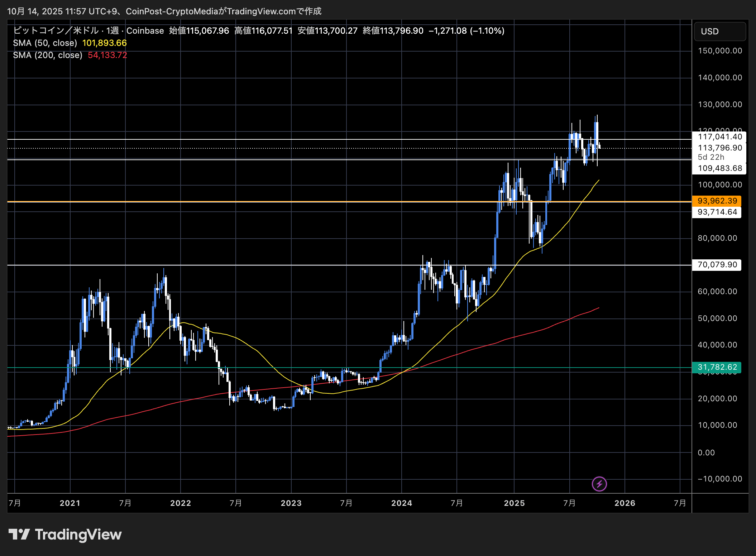
Task: Select the 70,079.90 price level label
Action: [717, 265]
